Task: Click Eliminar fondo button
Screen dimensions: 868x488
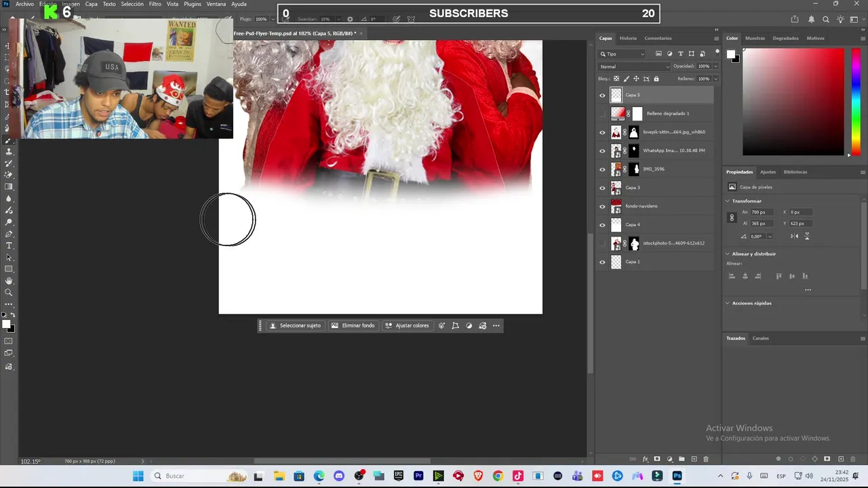Action: point(353,326)
